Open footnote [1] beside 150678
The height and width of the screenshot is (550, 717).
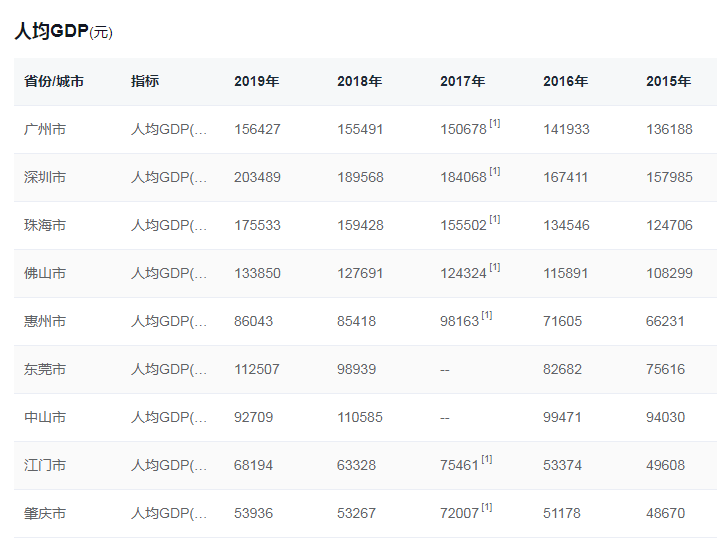(495, 124)
